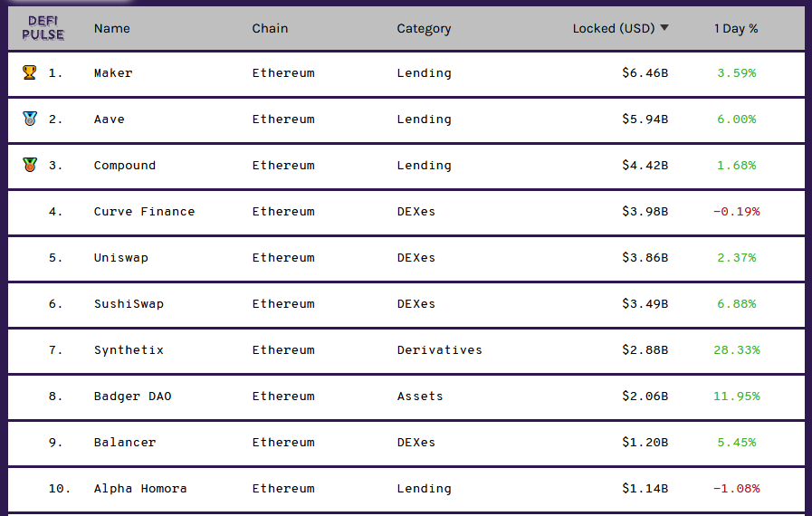Open the SushiSwap project link
The image size is (812, 516).
pyautogui.click(x=129, y=303)
